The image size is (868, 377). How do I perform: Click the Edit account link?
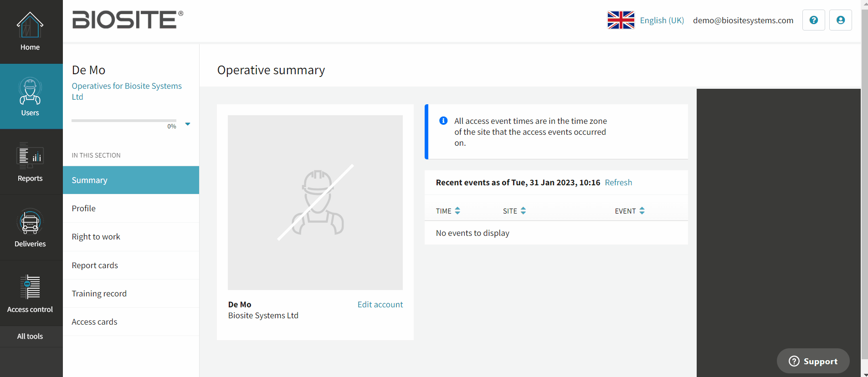point(380,305)
